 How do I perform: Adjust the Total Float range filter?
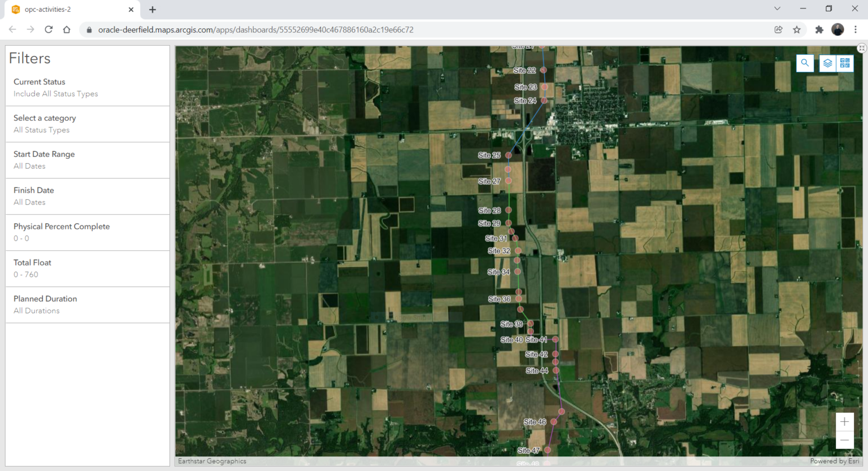87,269
